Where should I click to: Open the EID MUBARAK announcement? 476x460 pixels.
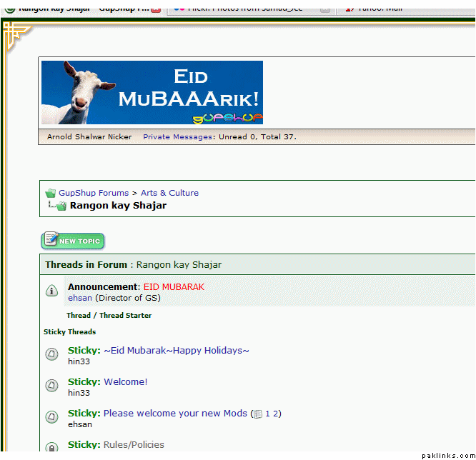[174, 286]
